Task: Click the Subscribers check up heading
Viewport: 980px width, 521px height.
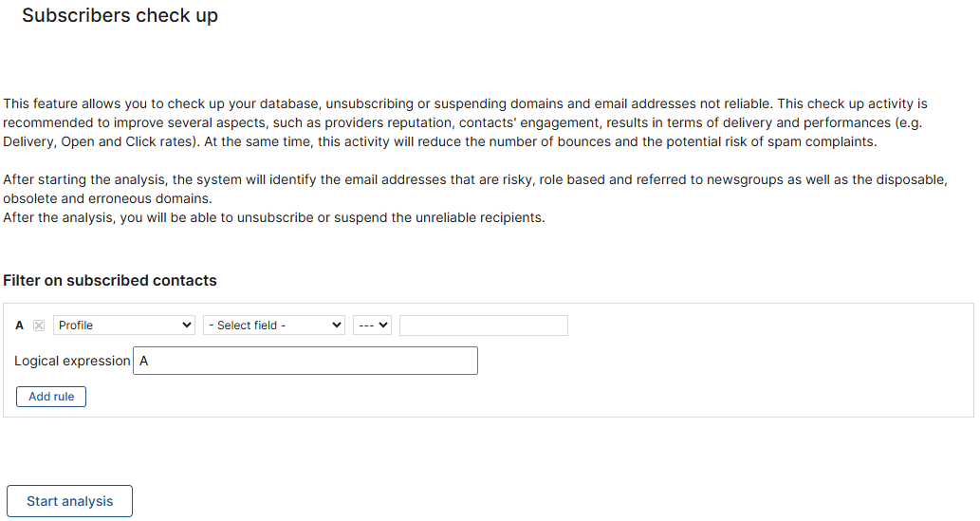Action: coord(120,15)
